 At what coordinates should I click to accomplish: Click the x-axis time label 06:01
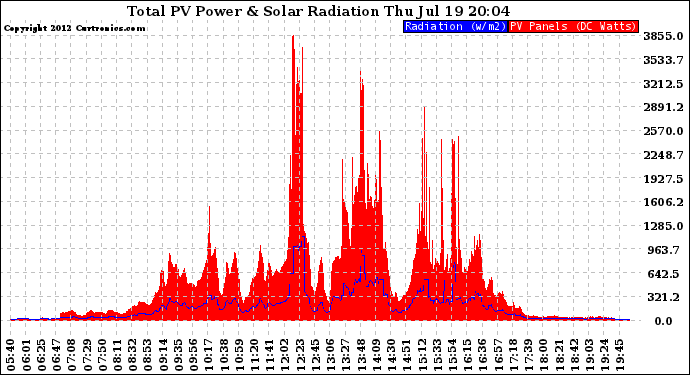click(x=26, y=355)
